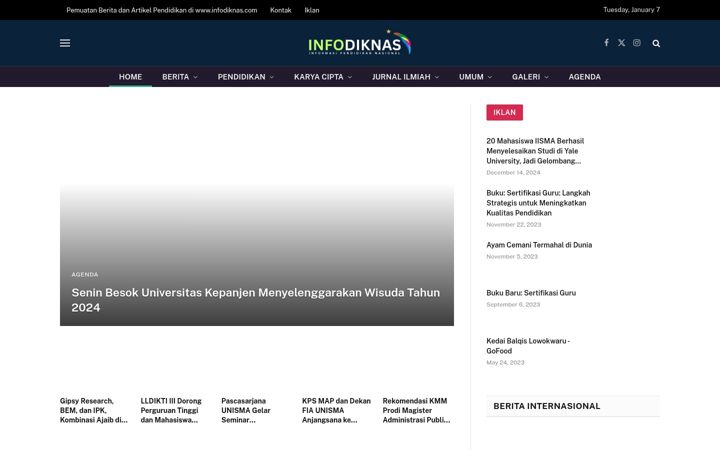The height and width of the screenshot is (450, 720).
Task: Open the Universitas Kepanjen Wisuda headline
Action: 256,300
